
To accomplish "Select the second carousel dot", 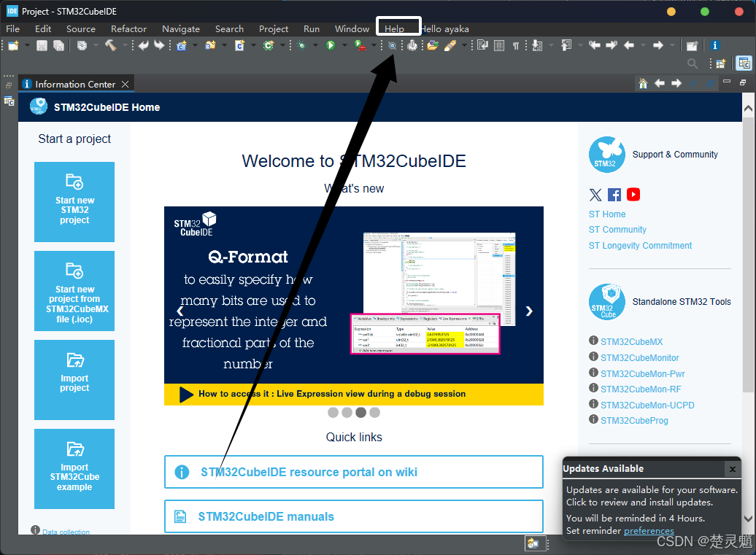I will point(347,412).
